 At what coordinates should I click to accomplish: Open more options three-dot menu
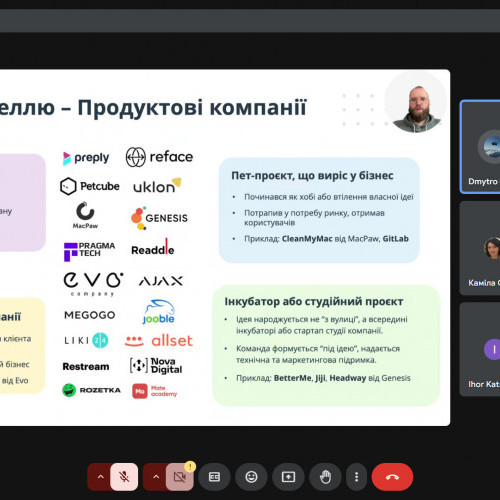pyautogui.click(x=357, y=477)
